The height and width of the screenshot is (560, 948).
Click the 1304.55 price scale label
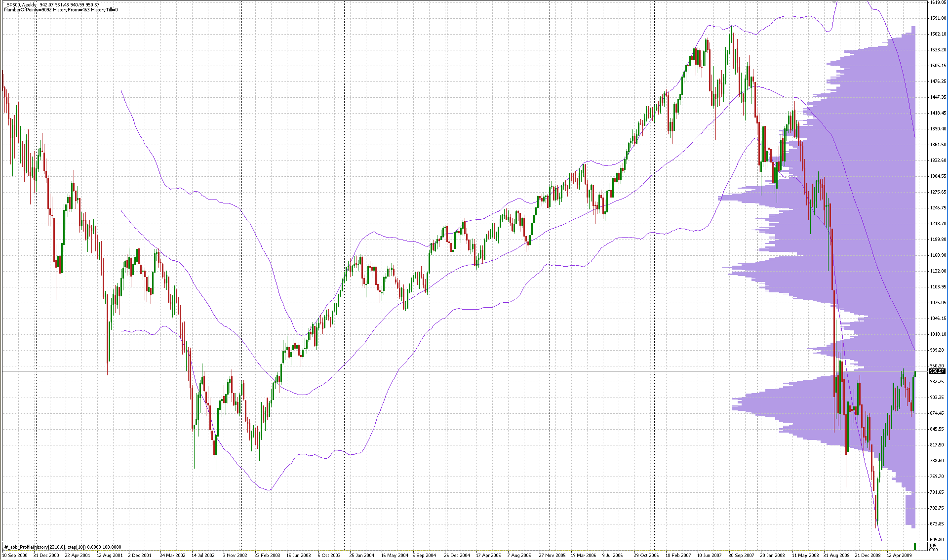click(938, 176)
